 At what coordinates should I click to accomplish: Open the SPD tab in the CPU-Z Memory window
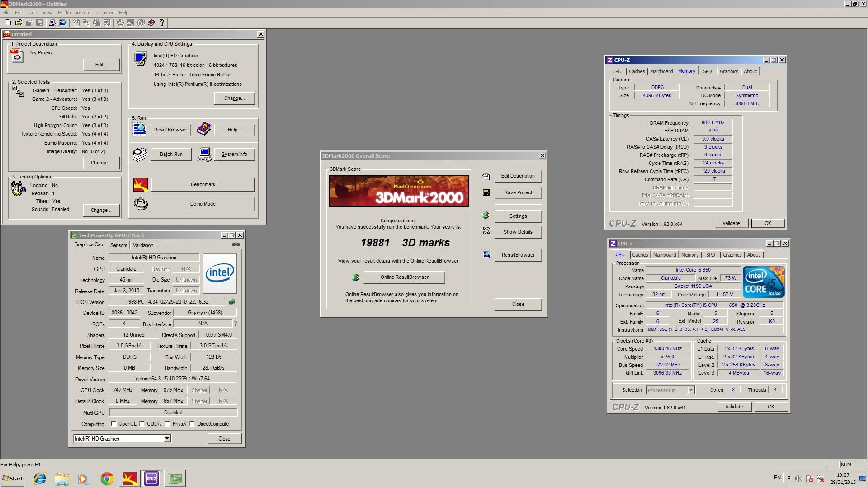point(707,71)
